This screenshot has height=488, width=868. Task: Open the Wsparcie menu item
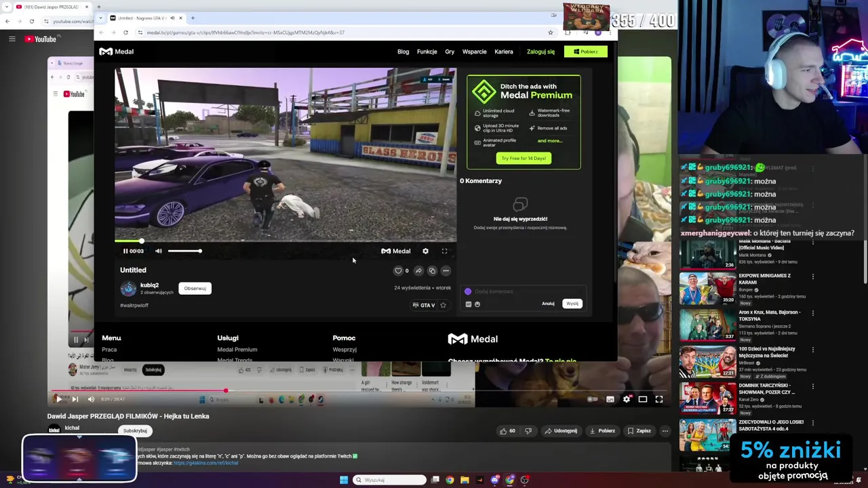pyautogui.click(x=474, y=52)
